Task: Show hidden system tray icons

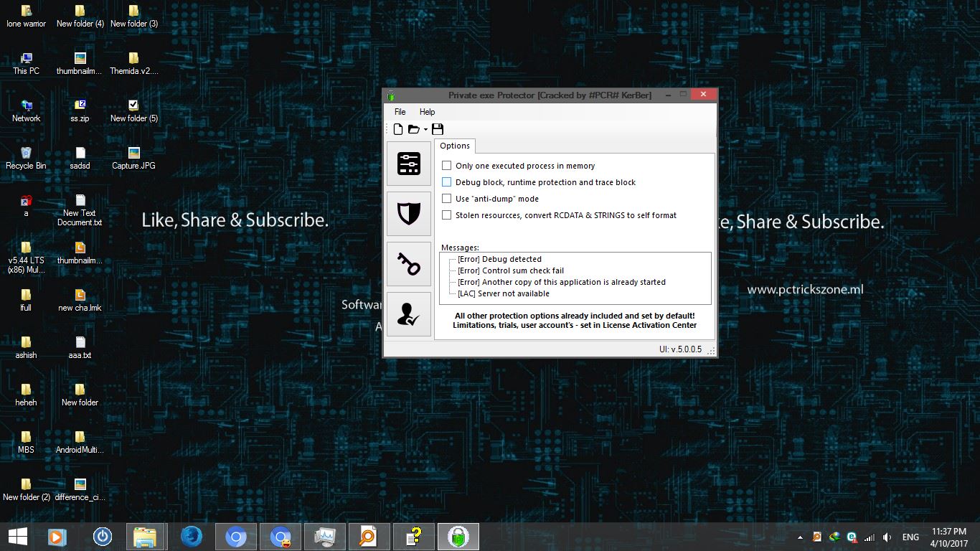Action: tap(800, 537)
